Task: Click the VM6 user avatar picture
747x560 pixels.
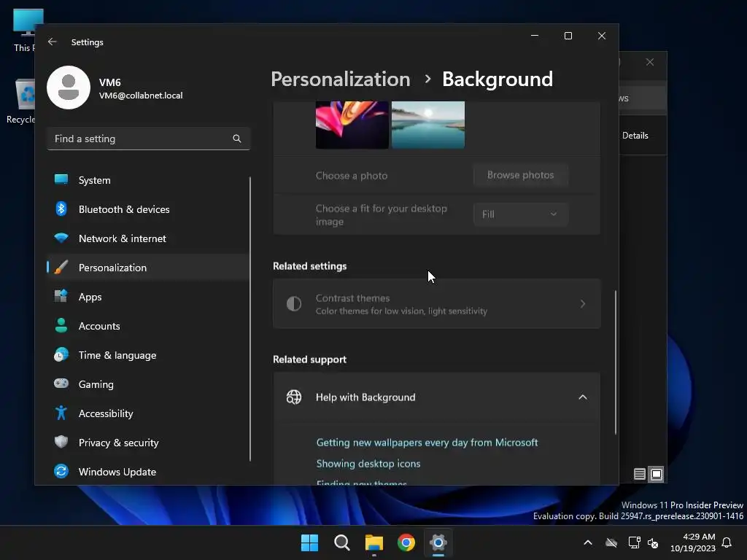Action: [69, 87]
